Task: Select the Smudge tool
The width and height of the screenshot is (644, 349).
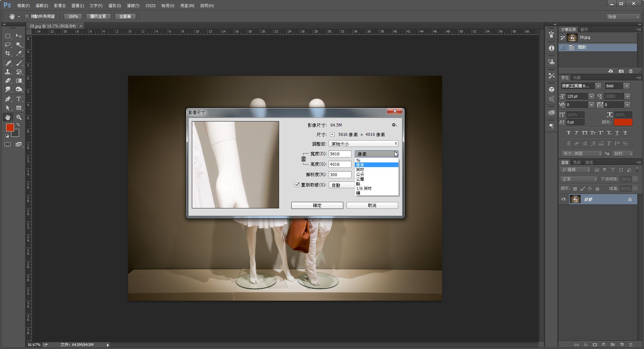Action: click(x=8, y=89)
